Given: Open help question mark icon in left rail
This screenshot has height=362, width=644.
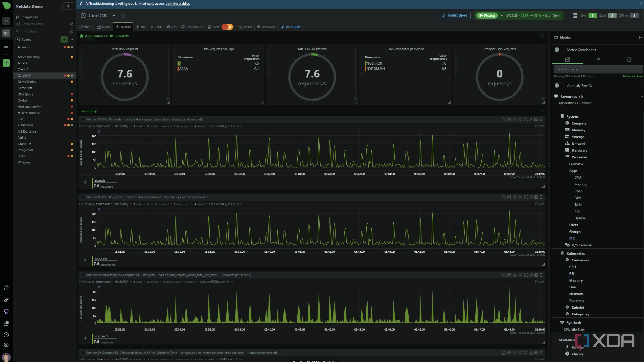Looking at the screenshot, I should point(6,335).
